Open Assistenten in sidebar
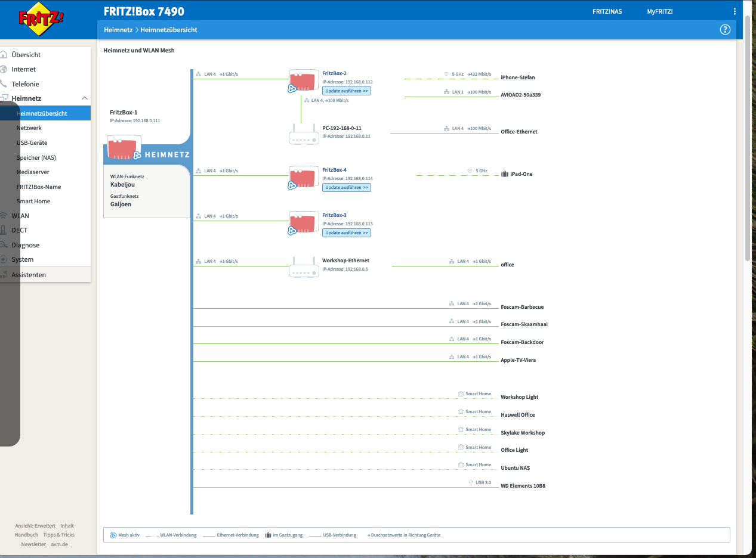756x558 pixels. tap(29, 275)
